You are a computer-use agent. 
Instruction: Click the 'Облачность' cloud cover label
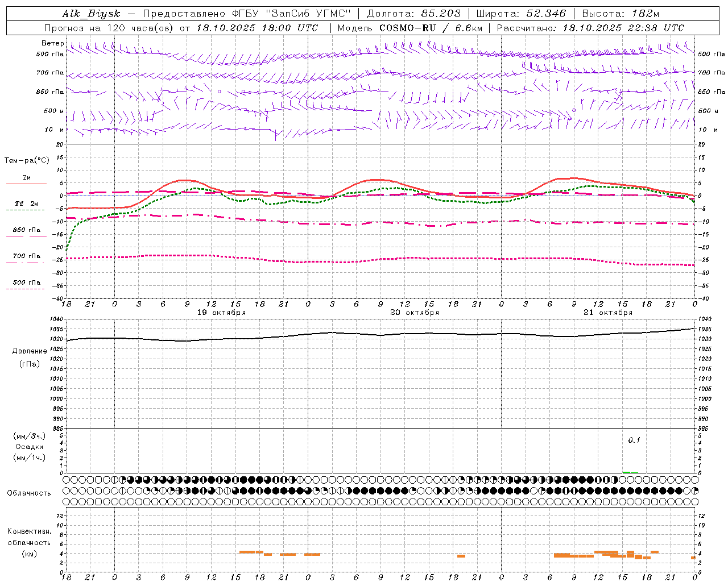pyautogui.click(x=29, y=493)
